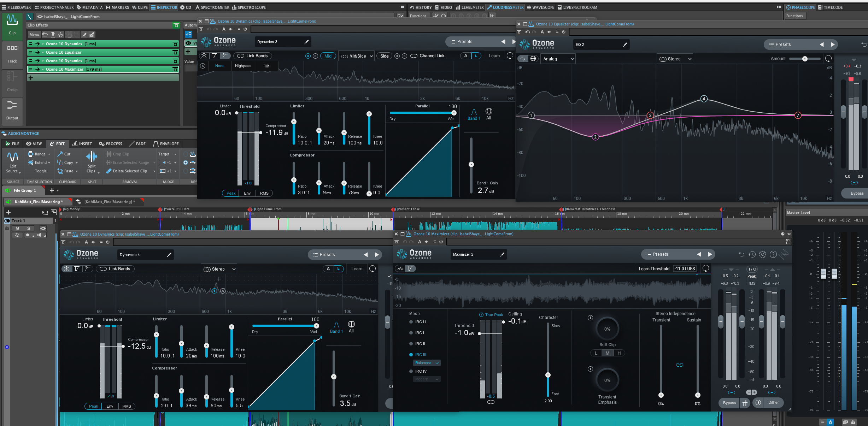Click the Split Clips icon

coord(92,156)
